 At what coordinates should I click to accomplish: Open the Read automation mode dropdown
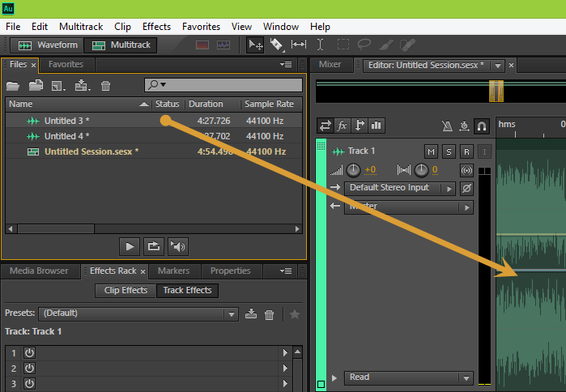pos(409,377)
